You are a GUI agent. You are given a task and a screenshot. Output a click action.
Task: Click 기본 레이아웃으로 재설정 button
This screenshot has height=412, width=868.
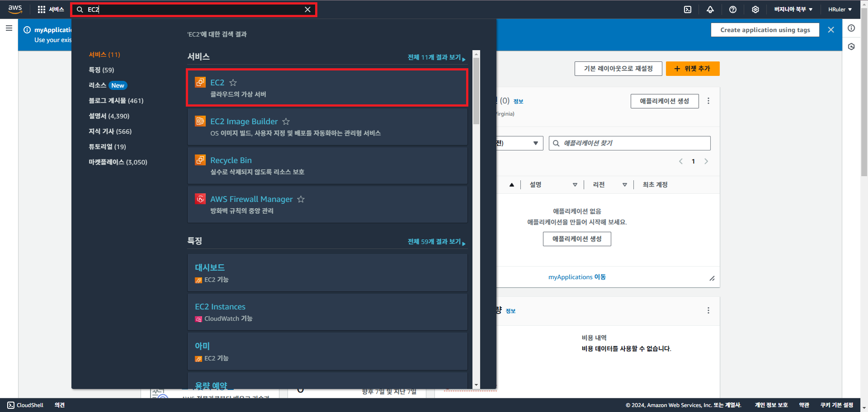click(618, 69)
